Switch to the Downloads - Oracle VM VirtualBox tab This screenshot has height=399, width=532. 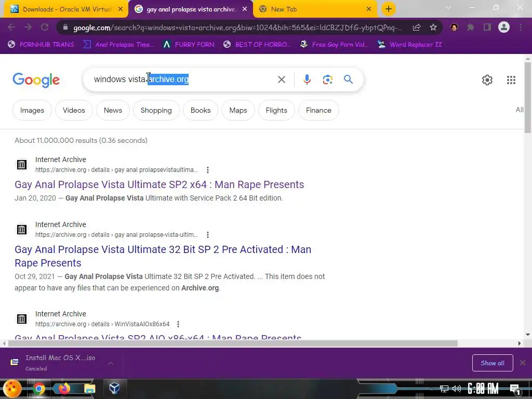[67, 9]
